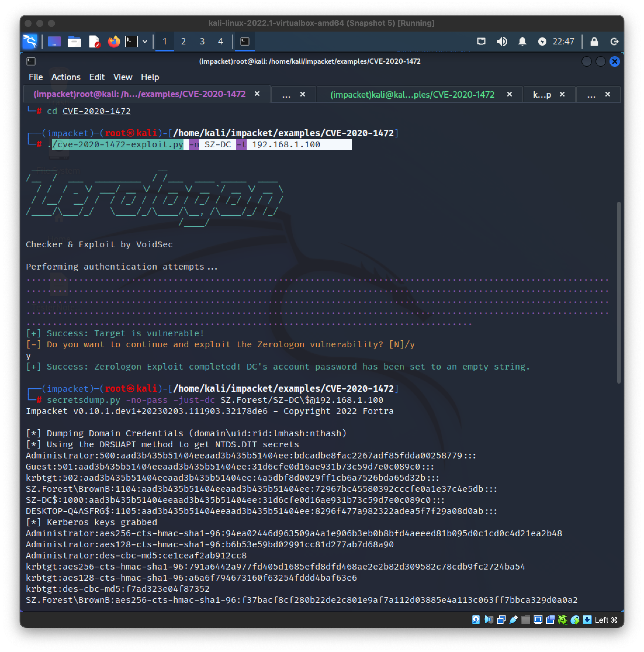Click the VirtualBox USB status icon
Screen dimensions: 644x652
coord(513,620)
